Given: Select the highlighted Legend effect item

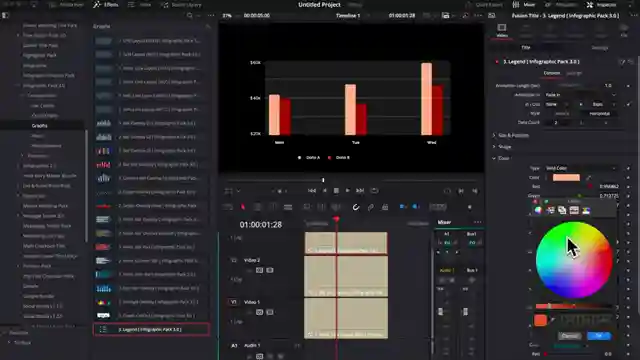Looking at the screenshot, I should [x=151, y=329].
